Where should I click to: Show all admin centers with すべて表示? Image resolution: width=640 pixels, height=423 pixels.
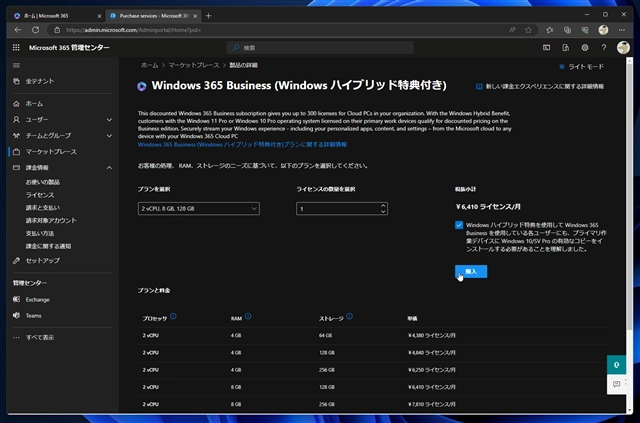40,338
